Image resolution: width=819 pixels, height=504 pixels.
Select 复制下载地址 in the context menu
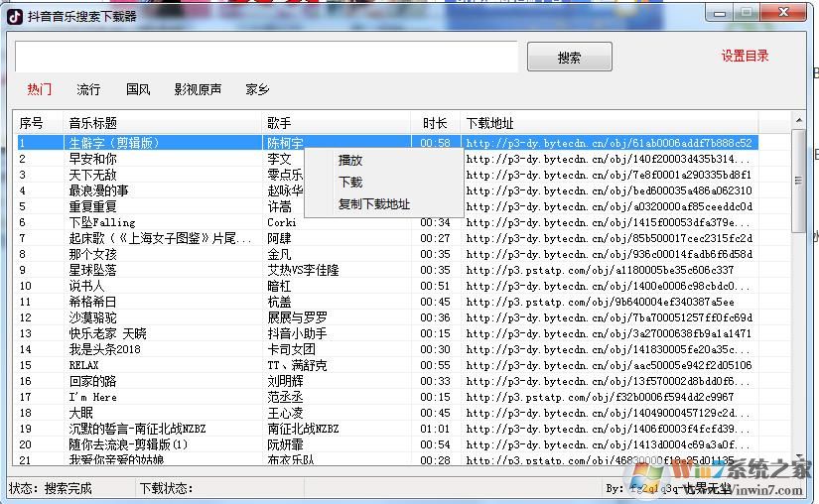[x=373, y=204]
